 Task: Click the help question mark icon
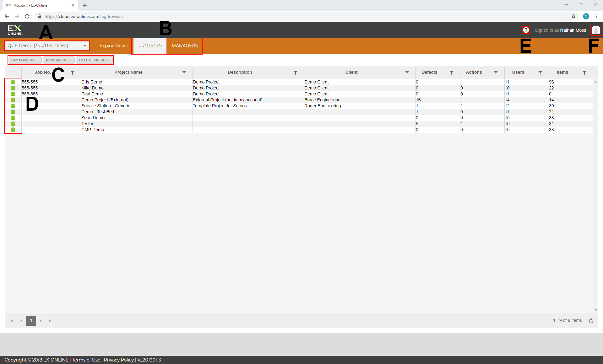tap(526, 30)
